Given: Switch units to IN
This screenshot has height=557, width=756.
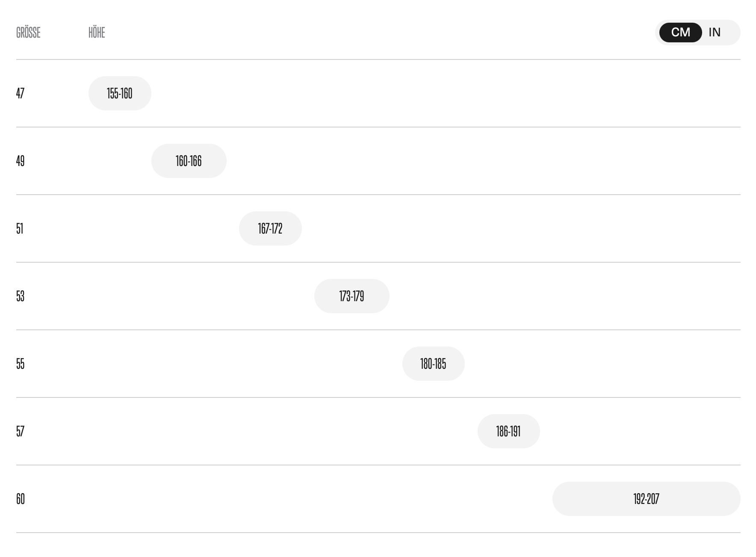Looking at the screenshot, I should (715, 33).
